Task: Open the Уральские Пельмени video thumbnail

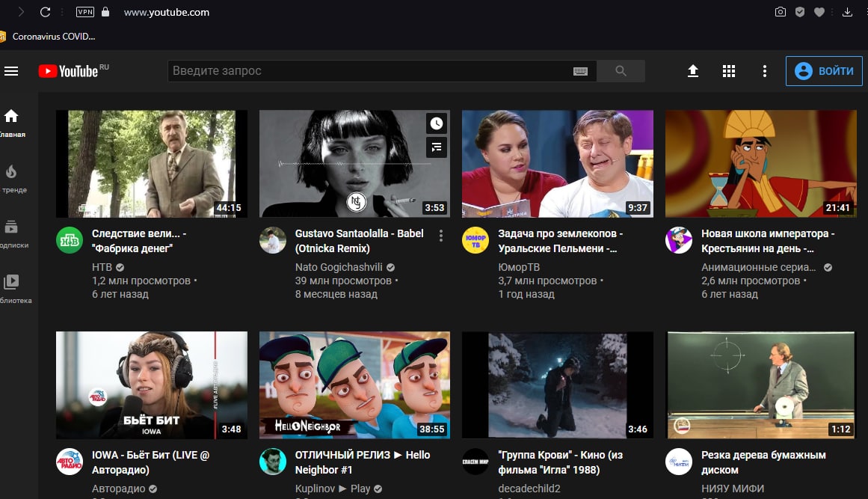Action: click(x=558, y=163)
